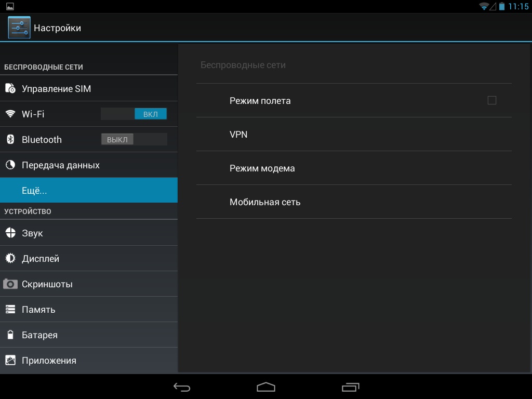Tap the Приложения apps icon

[10, 361]
